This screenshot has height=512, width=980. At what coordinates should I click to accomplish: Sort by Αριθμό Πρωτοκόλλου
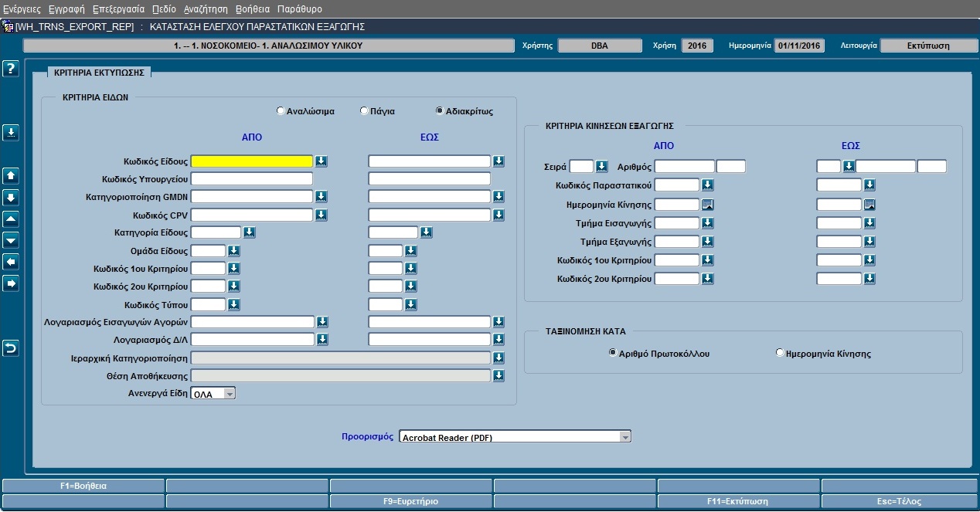pos(613,354)
